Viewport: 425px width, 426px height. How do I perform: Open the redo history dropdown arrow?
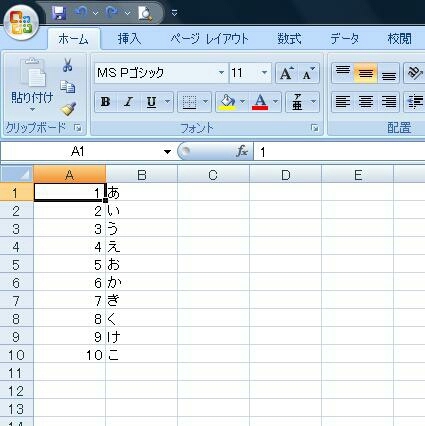point(127,13)
